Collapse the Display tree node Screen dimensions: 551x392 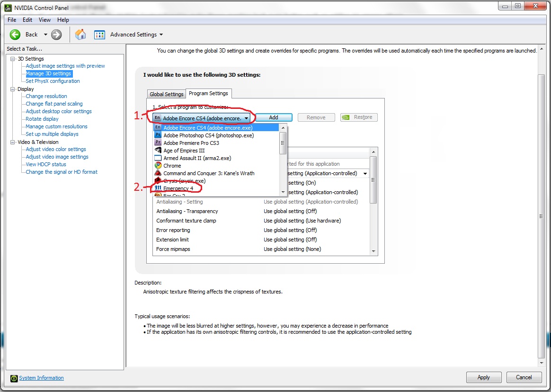point(13,89)
